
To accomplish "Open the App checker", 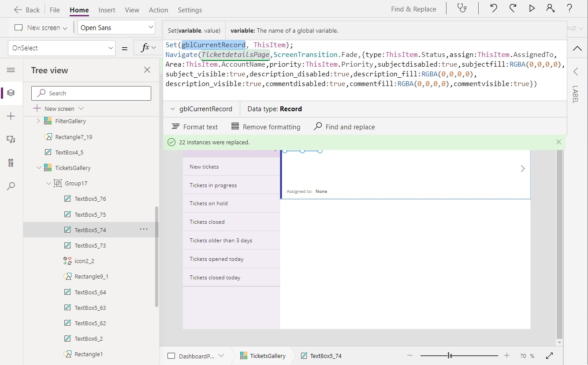I will coord(462,8).
